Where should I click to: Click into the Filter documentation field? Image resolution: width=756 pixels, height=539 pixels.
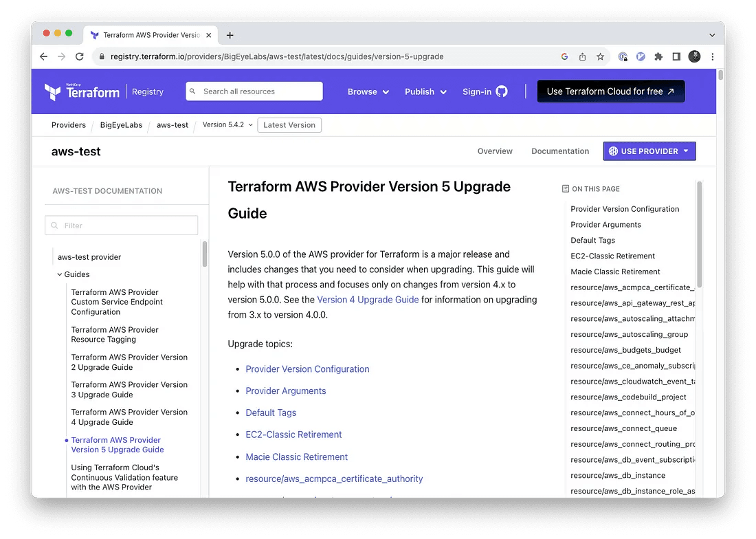[x=122, y=225]
